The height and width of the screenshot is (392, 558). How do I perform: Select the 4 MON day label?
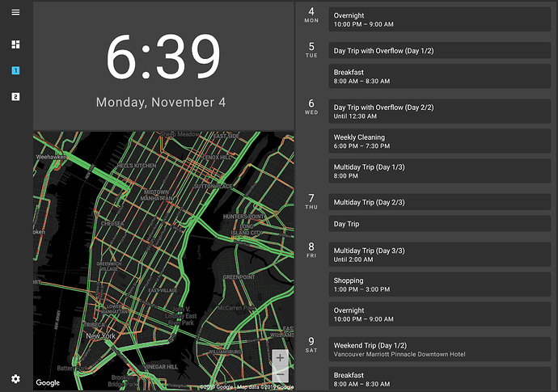click(311, 15)
